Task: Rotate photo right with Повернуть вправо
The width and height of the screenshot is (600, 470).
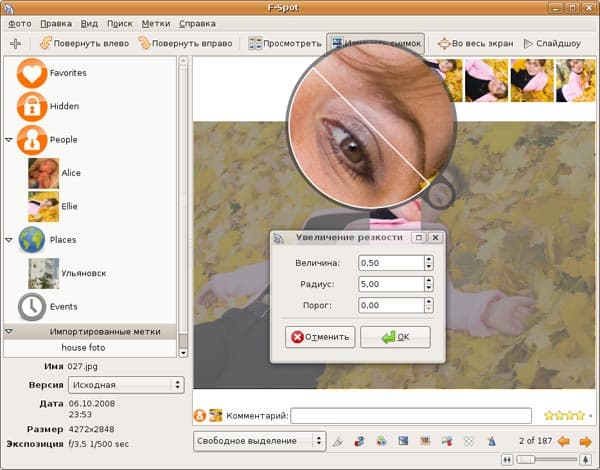Action: 186,43
